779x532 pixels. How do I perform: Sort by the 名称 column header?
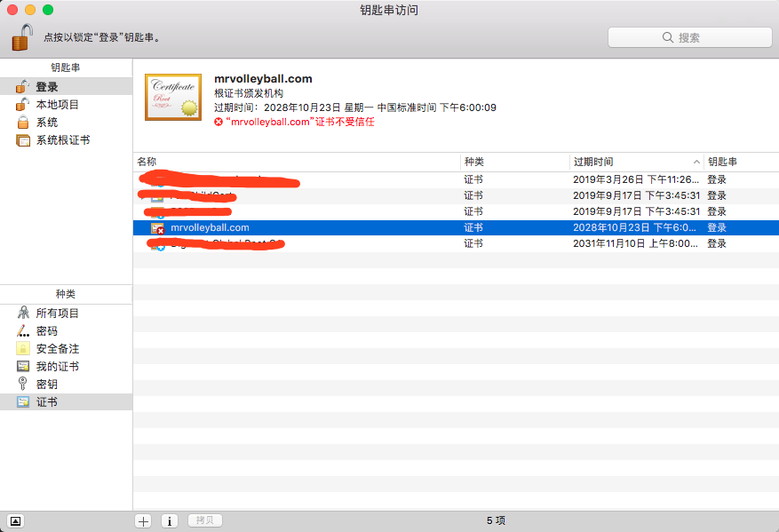coord(297,162)
